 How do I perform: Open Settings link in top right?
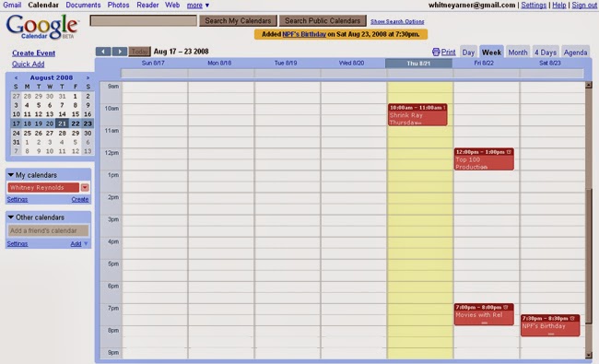tap(534, 5)
